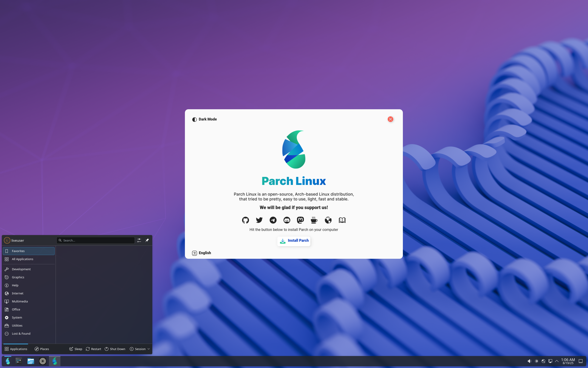The image size is (588, 368).
Task: Open the Development category
Action: pyautogui.click(x=29, y=269)
